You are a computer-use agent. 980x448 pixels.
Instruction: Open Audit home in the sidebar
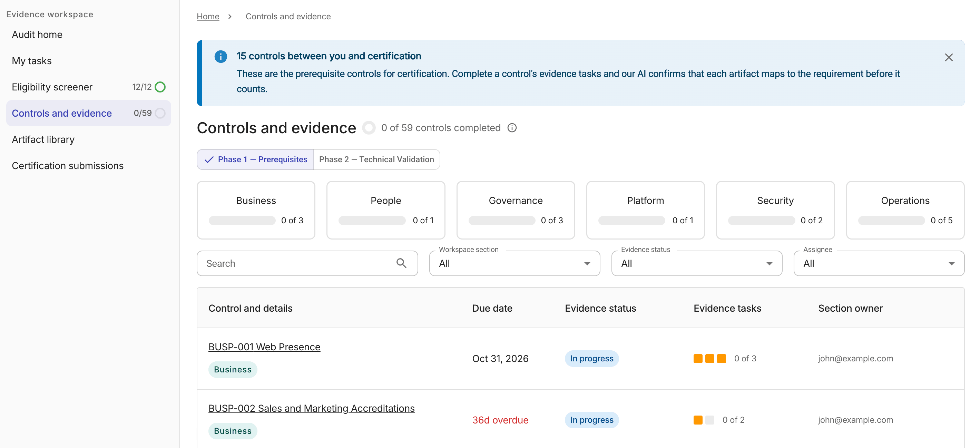(89, 35)
